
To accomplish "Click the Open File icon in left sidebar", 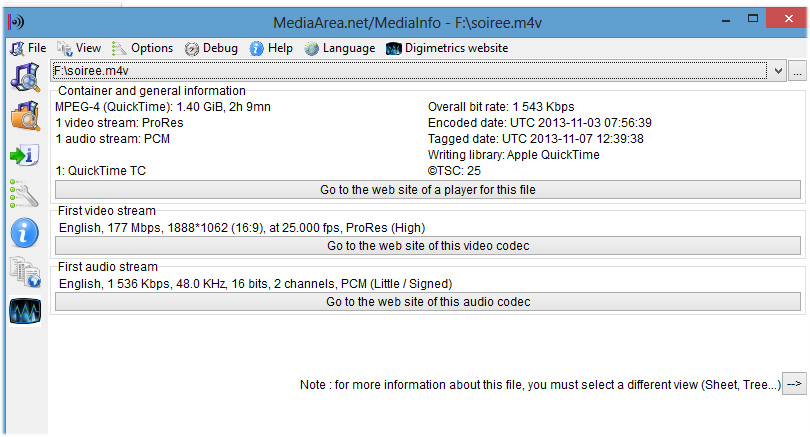I will tap(24, 78).
